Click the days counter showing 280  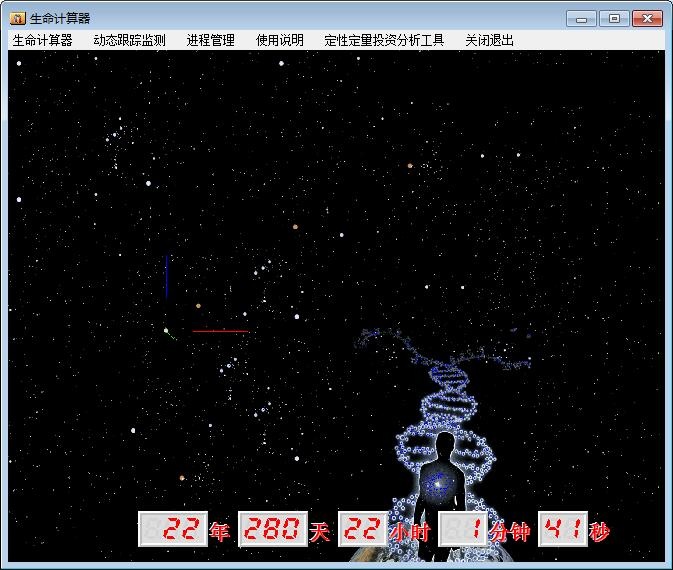coord(273,529)
